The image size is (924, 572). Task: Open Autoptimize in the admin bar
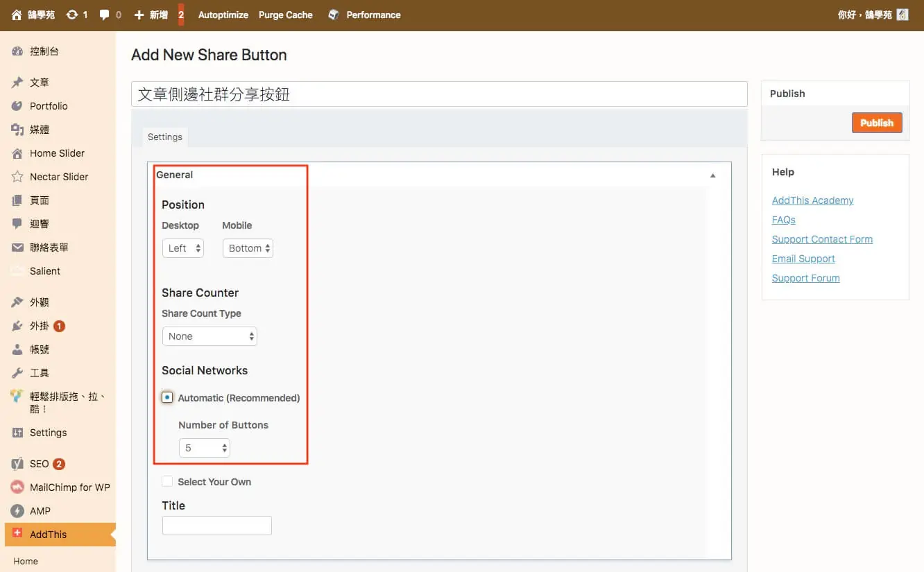click(x=223, y=15)
